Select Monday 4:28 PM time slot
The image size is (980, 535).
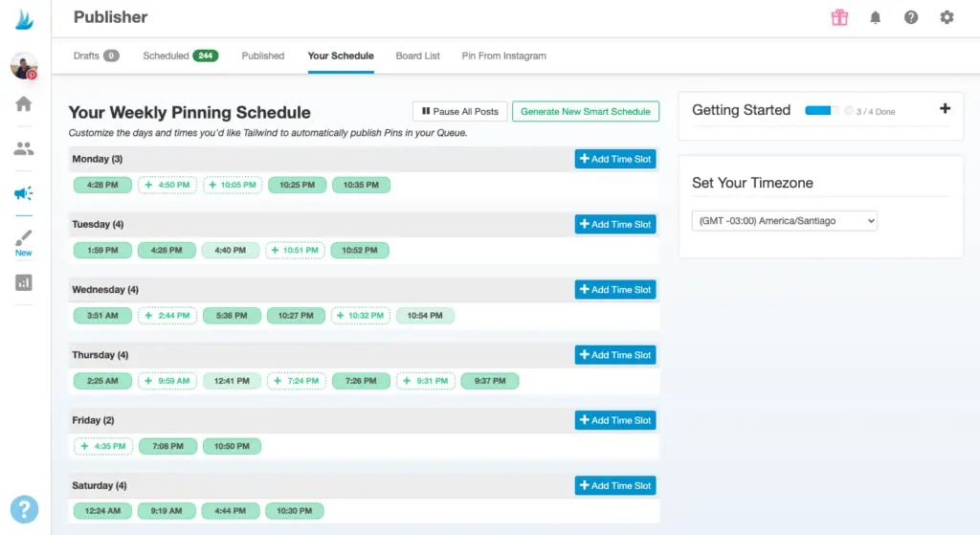(x=102, y=185)
